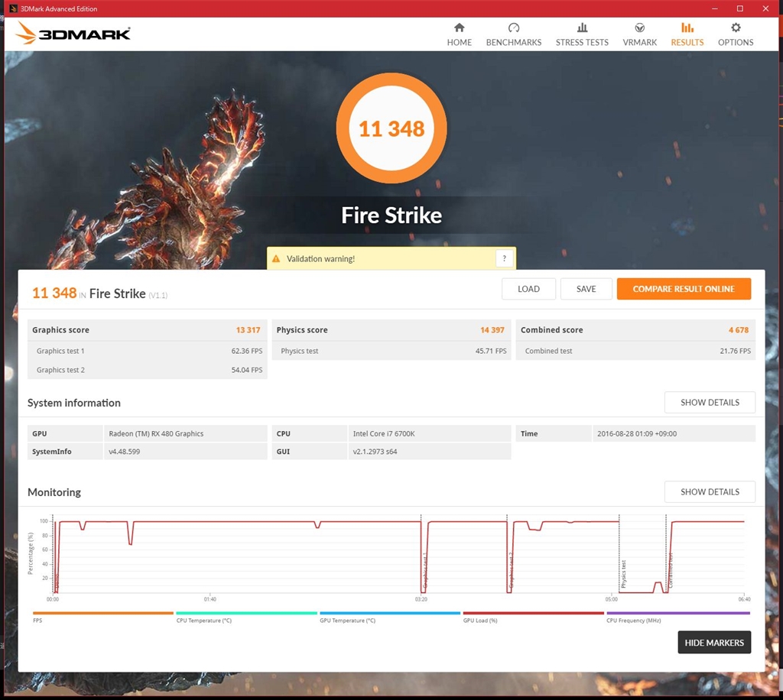
Task: Select VRMARK label
Action: click(x=639, y=42)
